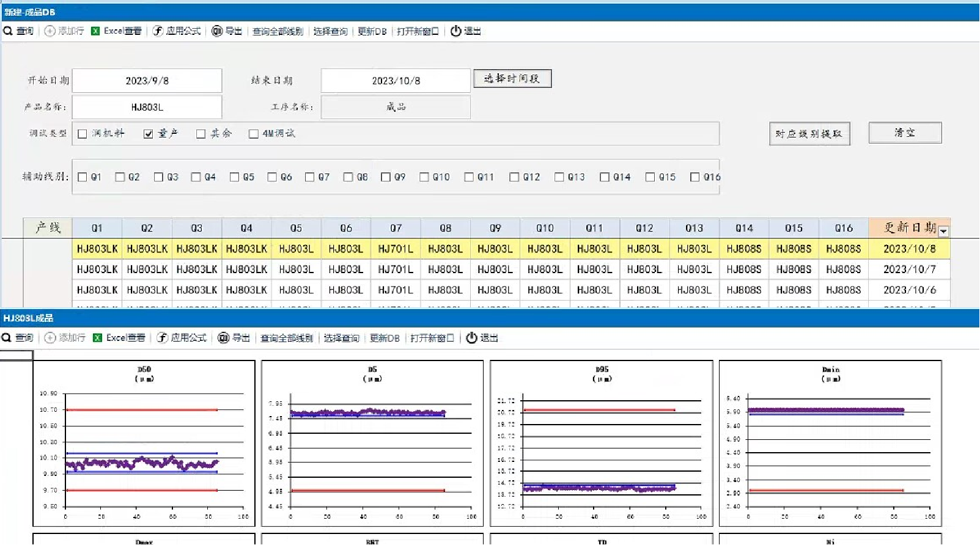Select the Dmin chart

830,444
